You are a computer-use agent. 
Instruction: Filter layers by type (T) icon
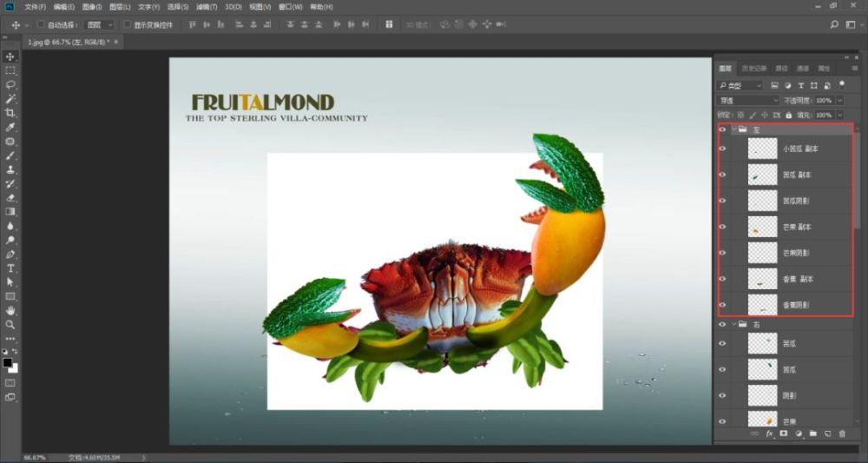[800, 85]
